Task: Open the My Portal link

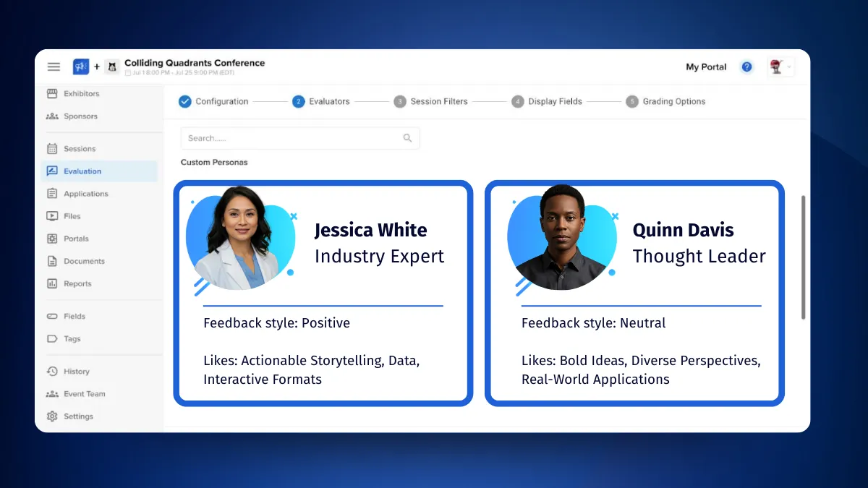Action: pyautogui.click(x=706, y=67)
